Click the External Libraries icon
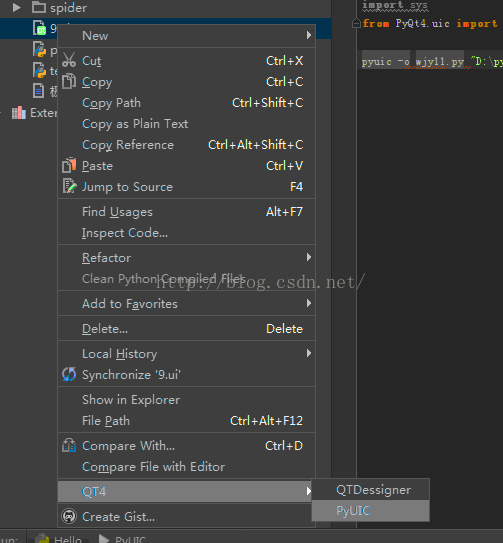 click(x=19, y=113)
